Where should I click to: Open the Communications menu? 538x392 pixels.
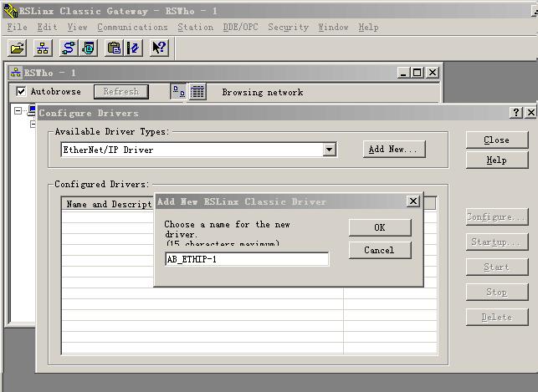point(132,27)
